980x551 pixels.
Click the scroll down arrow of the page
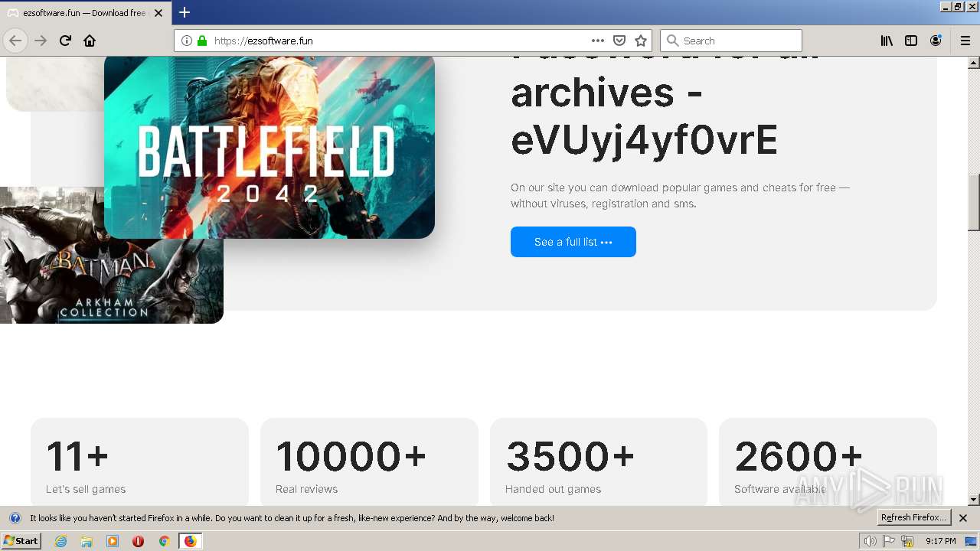click(974, 500)
